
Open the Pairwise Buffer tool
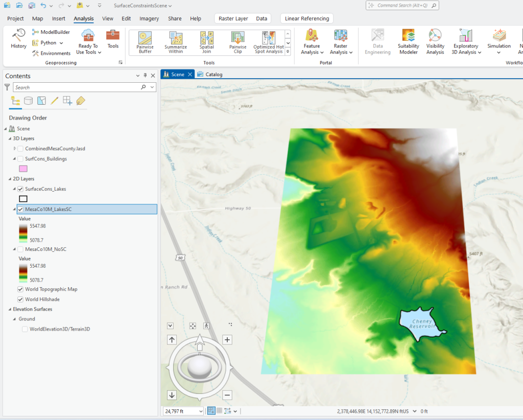click(x=145, y=42)
